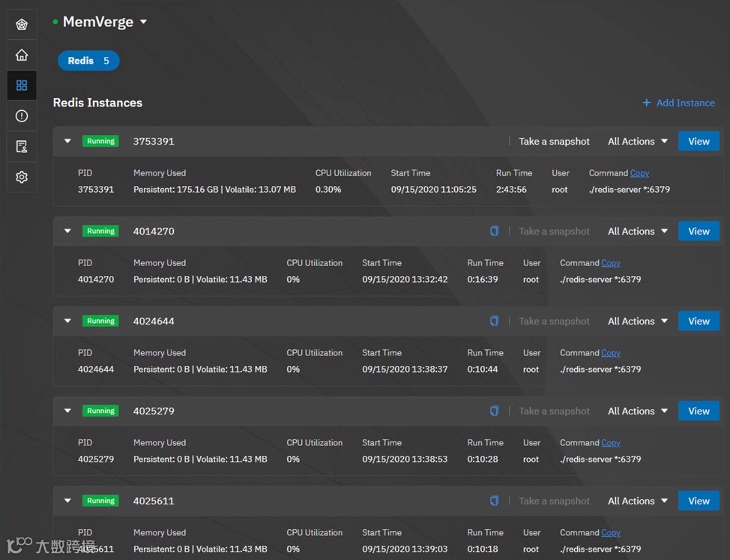Select the Redis 5 tab pill
730x560 pixels.
pos(88,61)
